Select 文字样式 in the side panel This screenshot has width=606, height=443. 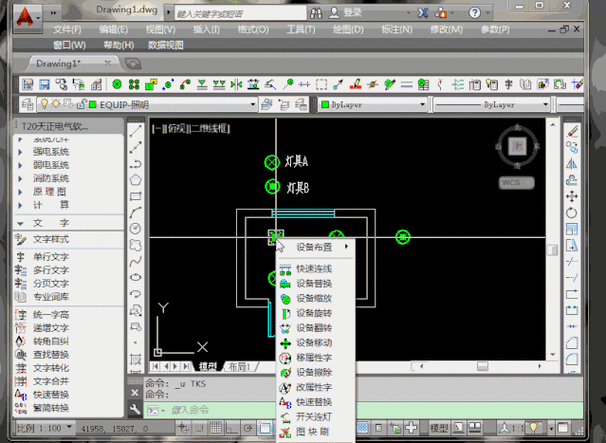tap(51, 239)
